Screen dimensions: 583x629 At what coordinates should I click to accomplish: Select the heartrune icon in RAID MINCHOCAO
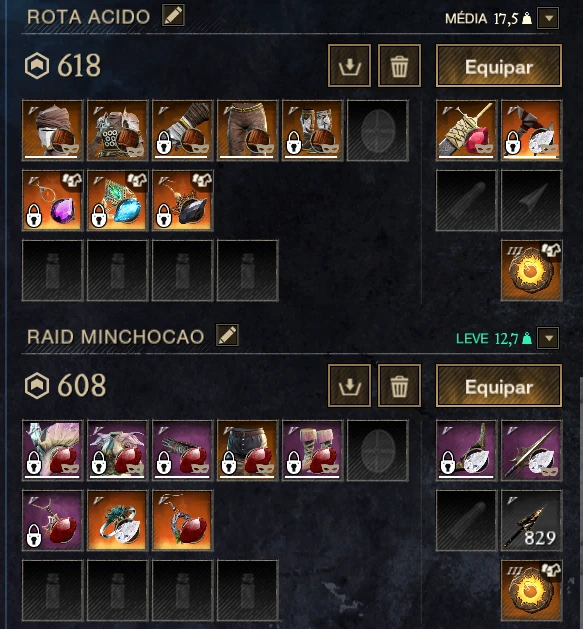(x=532, y=590)
